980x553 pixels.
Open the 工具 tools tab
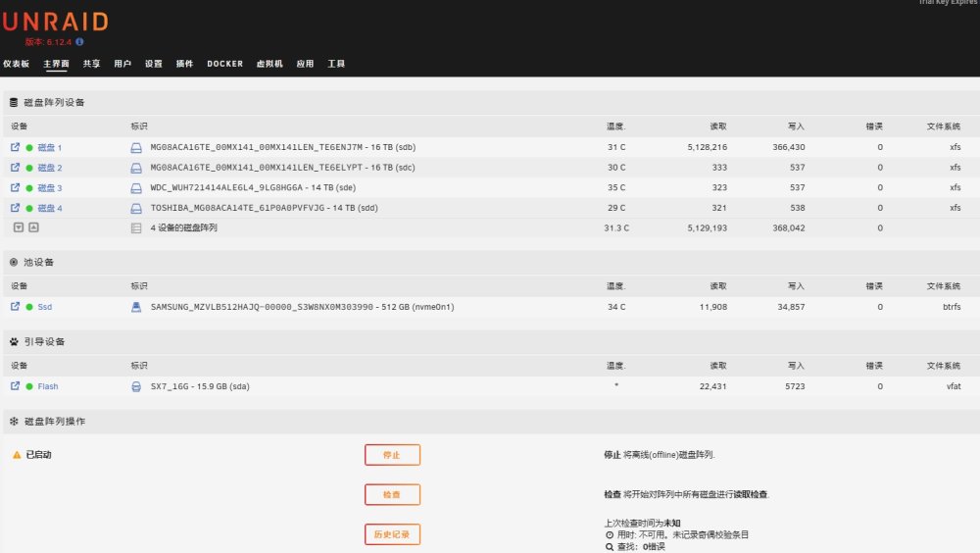click(x=336, y=64)
